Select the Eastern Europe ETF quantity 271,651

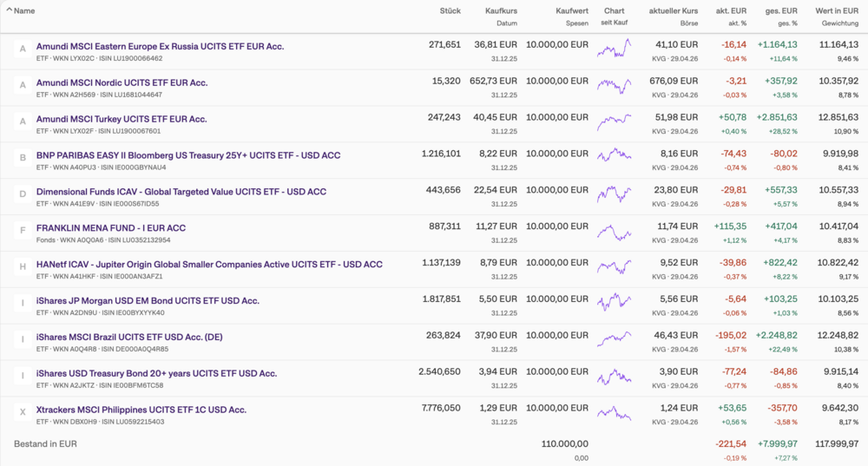[x=444, y=44]
